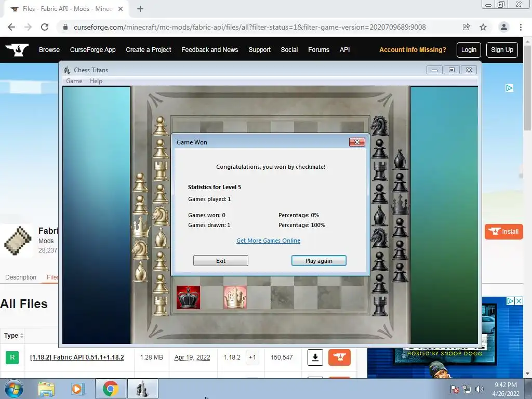Click the green R release badge
The width and height of the screenshot is (532, 399).
[12, 357]
